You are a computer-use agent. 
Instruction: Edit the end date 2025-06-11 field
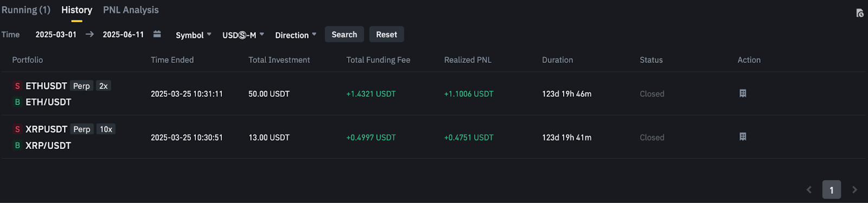coord(123,34)
